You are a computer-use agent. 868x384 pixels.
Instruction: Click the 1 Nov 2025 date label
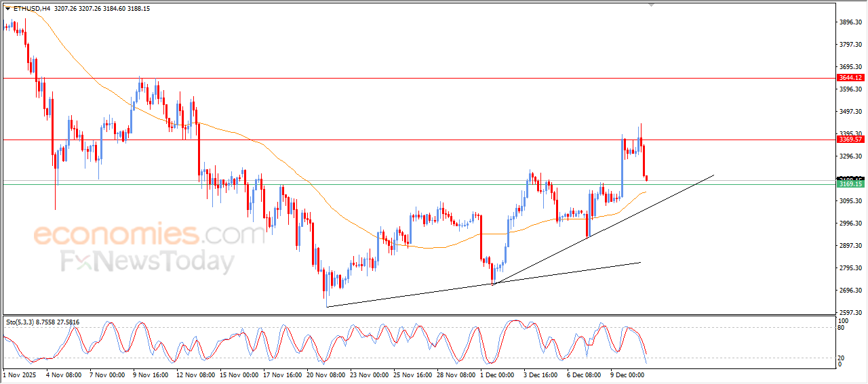pos(21,374)
